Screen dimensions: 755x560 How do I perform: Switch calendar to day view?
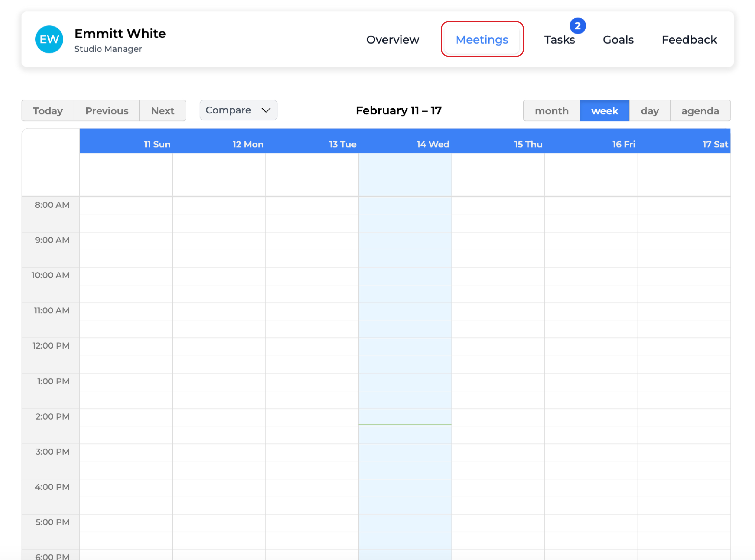click(649, 111)
